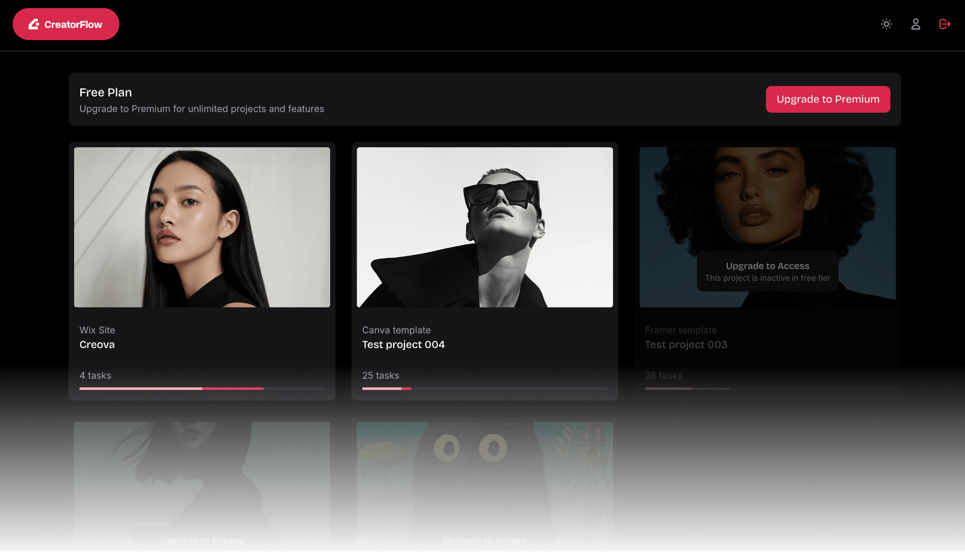The image size is (965, 560).
Task: Click the progress bar on Test project 004
Action: pos(485,388)
